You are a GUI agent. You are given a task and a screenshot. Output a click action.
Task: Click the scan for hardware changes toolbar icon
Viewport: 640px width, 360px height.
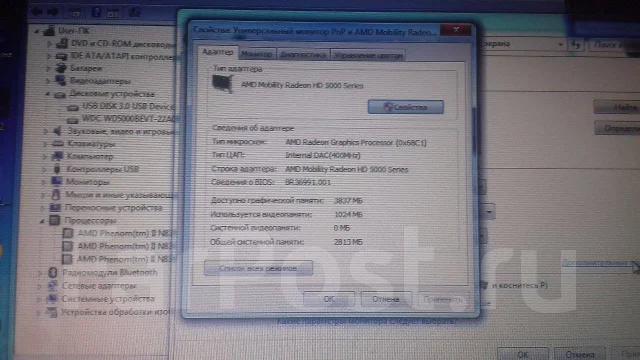[x=134, y=12]
